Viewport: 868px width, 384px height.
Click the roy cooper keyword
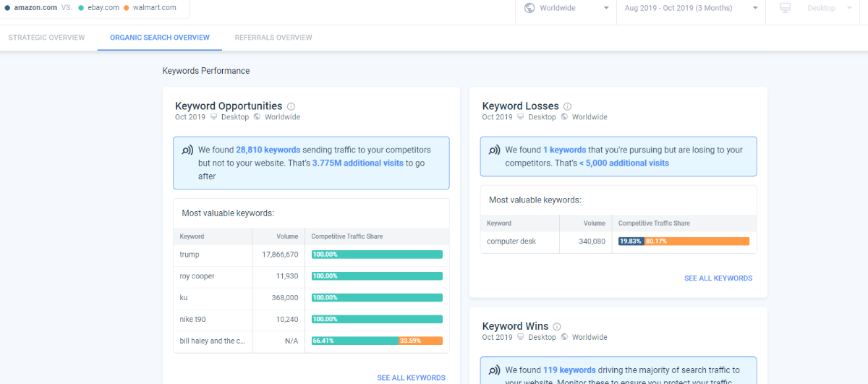coord(197,276)
